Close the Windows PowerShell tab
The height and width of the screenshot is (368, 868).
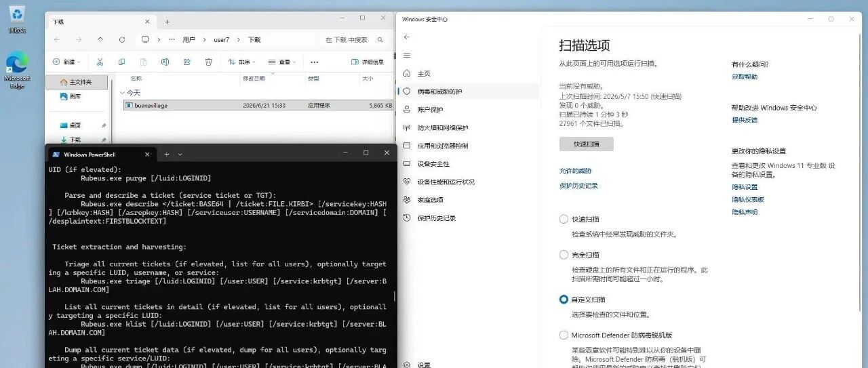tap(147, 154)
